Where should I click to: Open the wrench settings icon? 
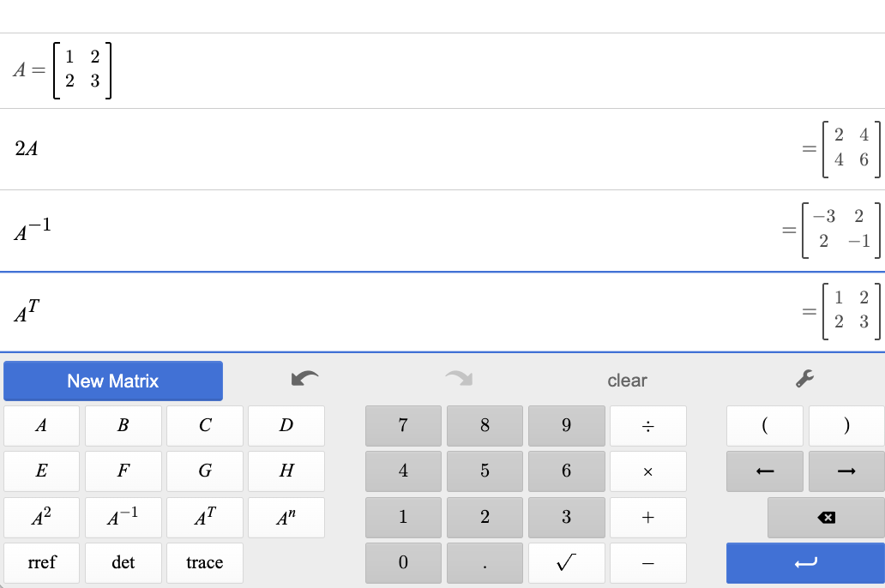coord(804,378)
